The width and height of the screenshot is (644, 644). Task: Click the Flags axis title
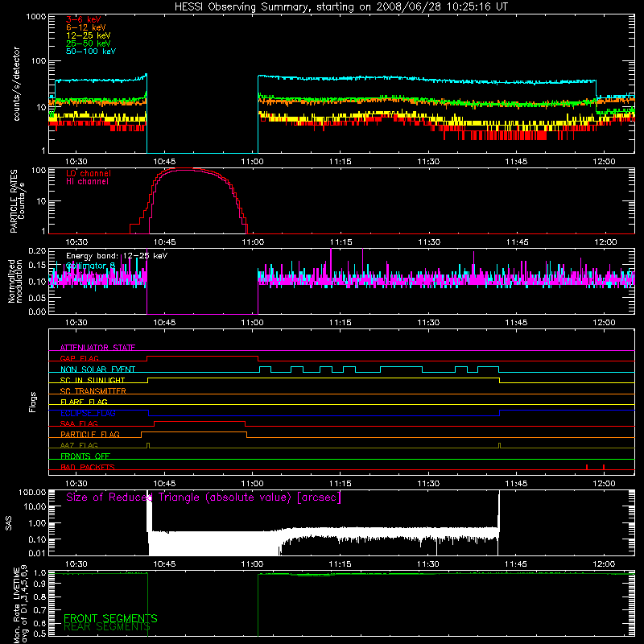pos(32,402)
